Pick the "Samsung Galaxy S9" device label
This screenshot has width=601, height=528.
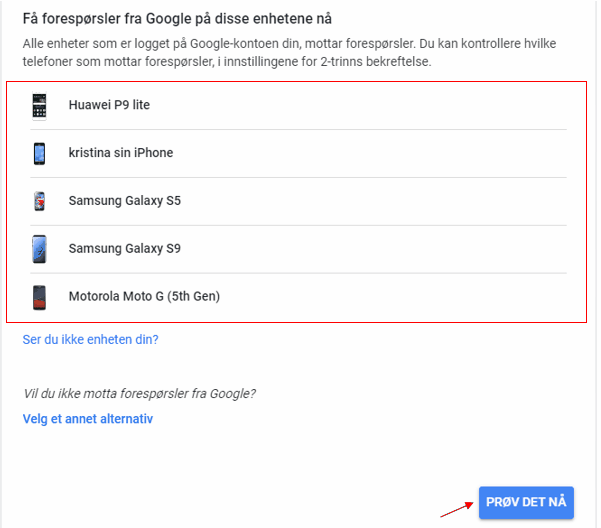[125, 248]
